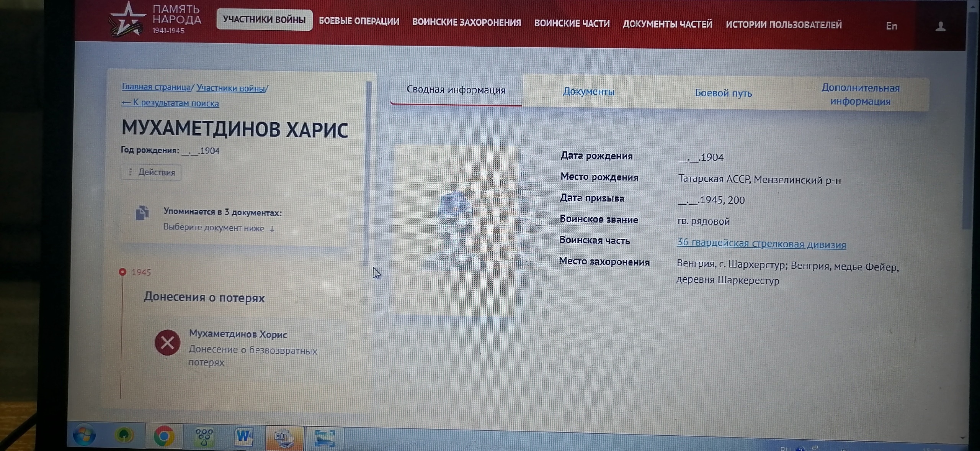Open Microsoft Word from taskbar

(x=243, y=436)
